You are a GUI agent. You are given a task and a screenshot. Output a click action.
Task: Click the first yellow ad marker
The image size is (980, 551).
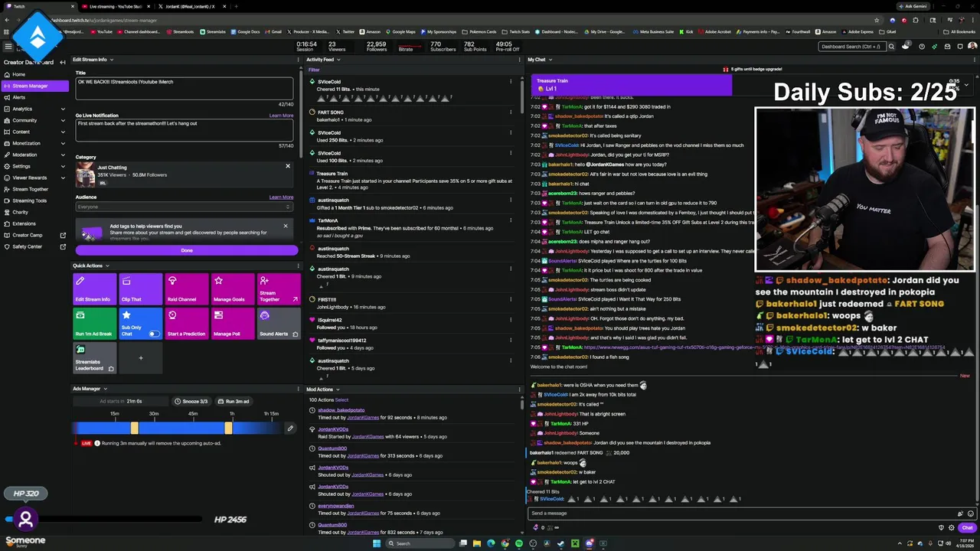[x=134, y=429]
